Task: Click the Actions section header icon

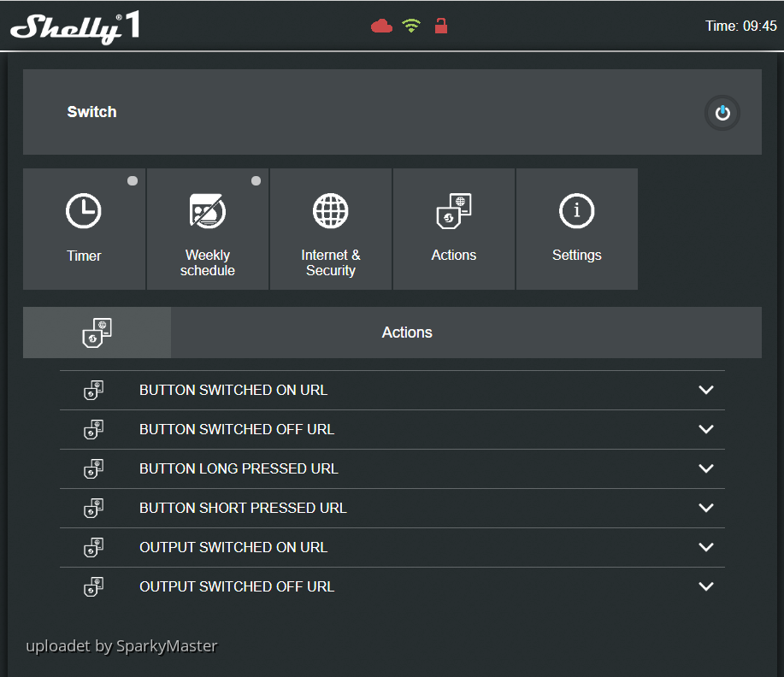Action: 97,333
